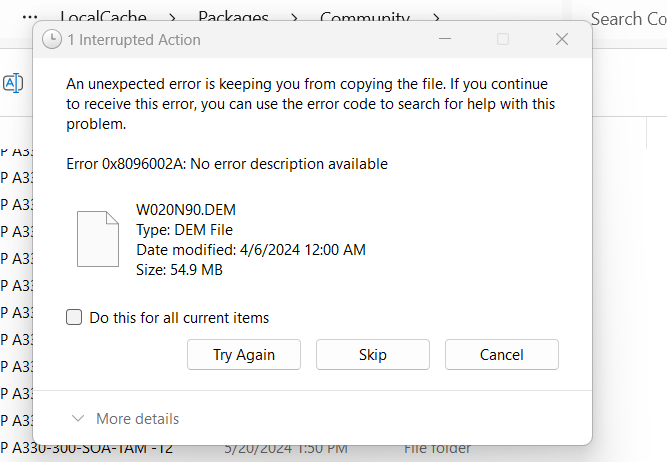Click the clock icon in dialog title
The image size is (667, 462).
51,40
